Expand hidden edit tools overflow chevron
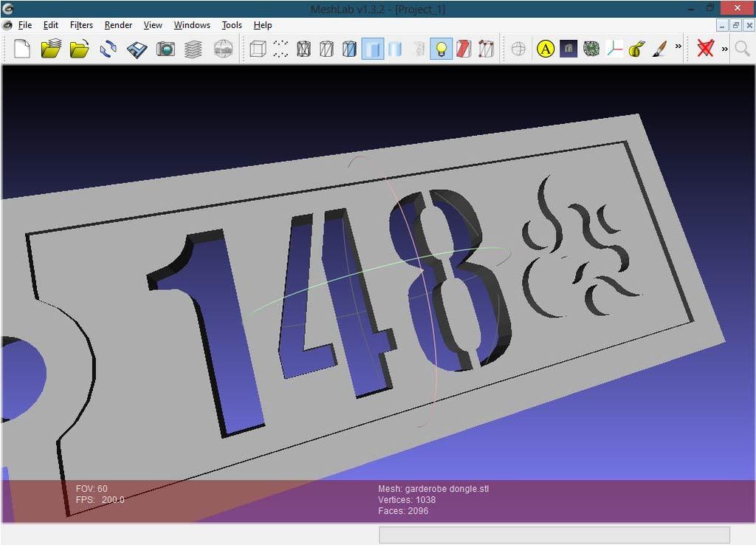This screenshot has height=545, width=756. [x=678, y=47]
